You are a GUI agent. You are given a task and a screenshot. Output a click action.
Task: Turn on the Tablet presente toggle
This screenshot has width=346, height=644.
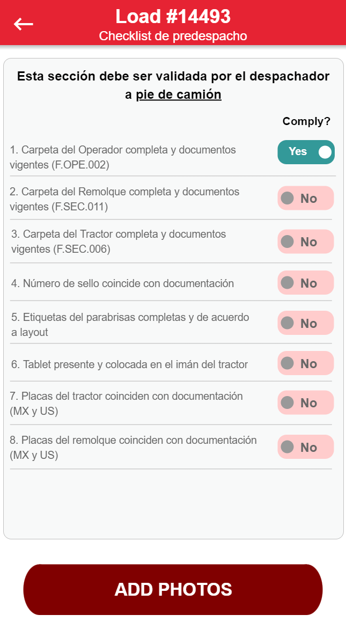[306, 363]
